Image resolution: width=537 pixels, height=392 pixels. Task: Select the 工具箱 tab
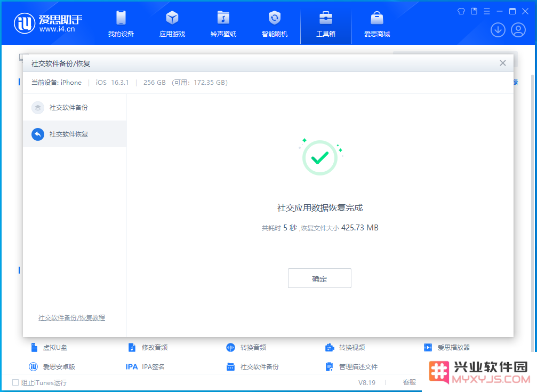pyautogui.click(x=326, y=23)
